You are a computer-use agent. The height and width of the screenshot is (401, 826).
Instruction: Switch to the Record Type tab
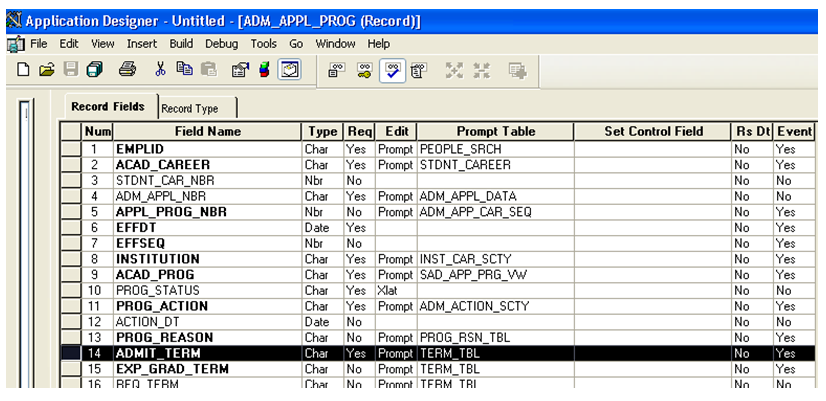click(196, 109)
